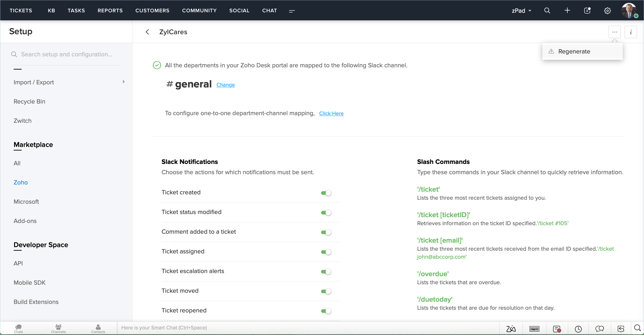Open the clock icon in bottom bar
Viewport: 644px width, 335px height.
coord(578,329)
